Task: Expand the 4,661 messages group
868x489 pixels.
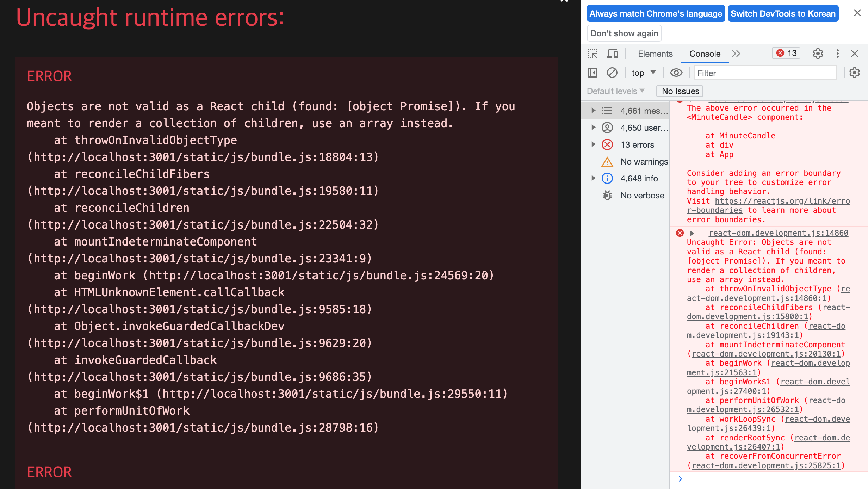Action: tap(594, 111)
